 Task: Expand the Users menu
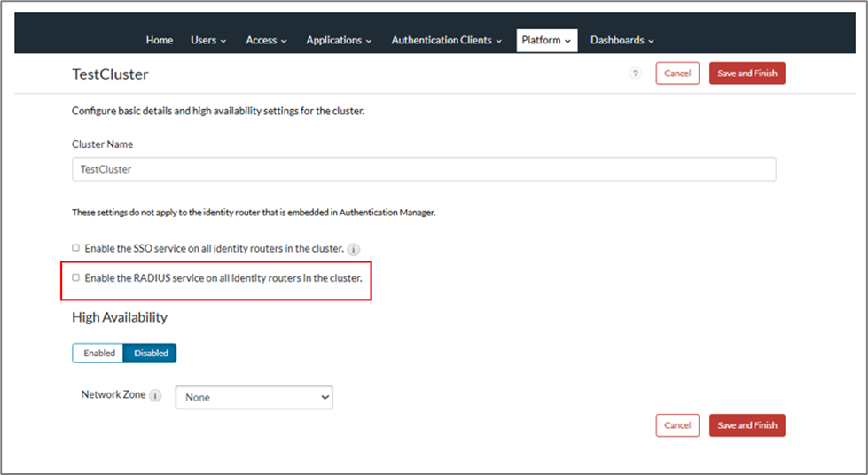click(208, 40)
